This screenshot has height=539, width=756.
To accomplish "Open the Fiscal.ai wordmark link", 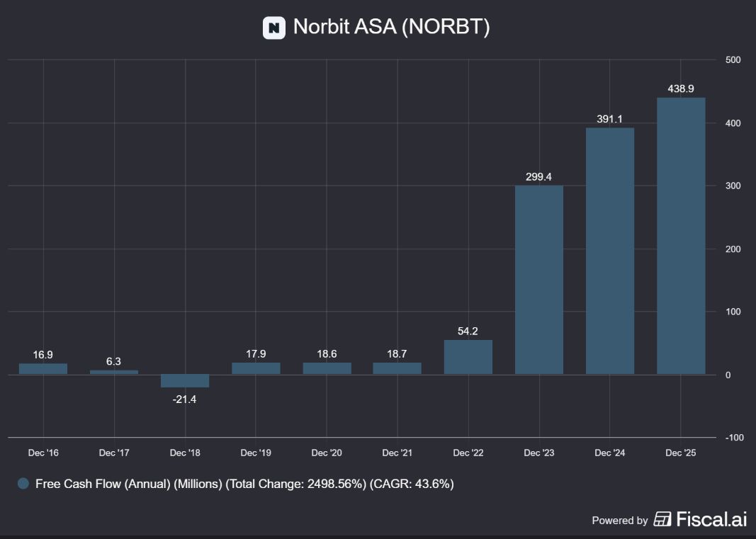I will [711, 519].
